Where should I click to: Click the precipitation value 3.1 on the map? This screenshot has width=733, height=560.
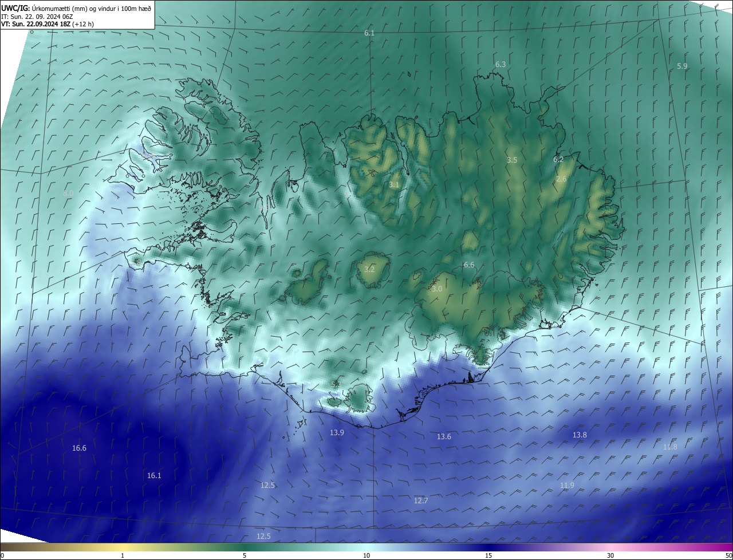[394, 185]
